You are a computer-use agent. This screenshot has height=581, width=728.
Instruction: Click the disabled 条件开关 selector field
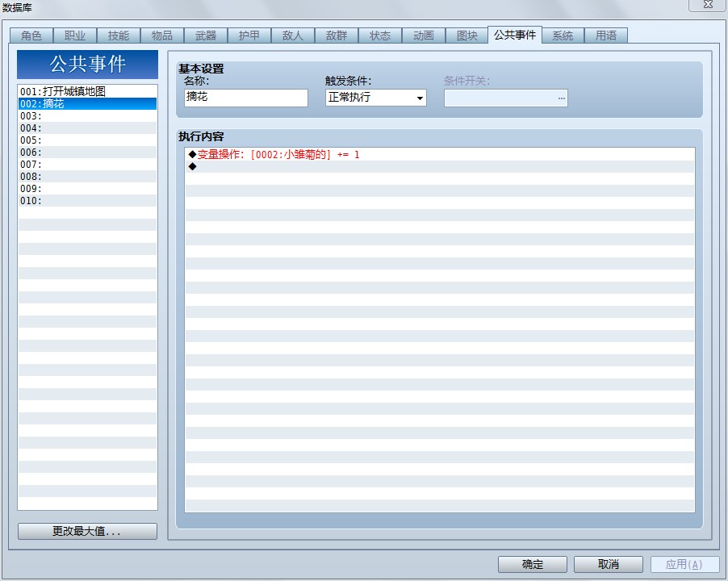tap(505, 98)
